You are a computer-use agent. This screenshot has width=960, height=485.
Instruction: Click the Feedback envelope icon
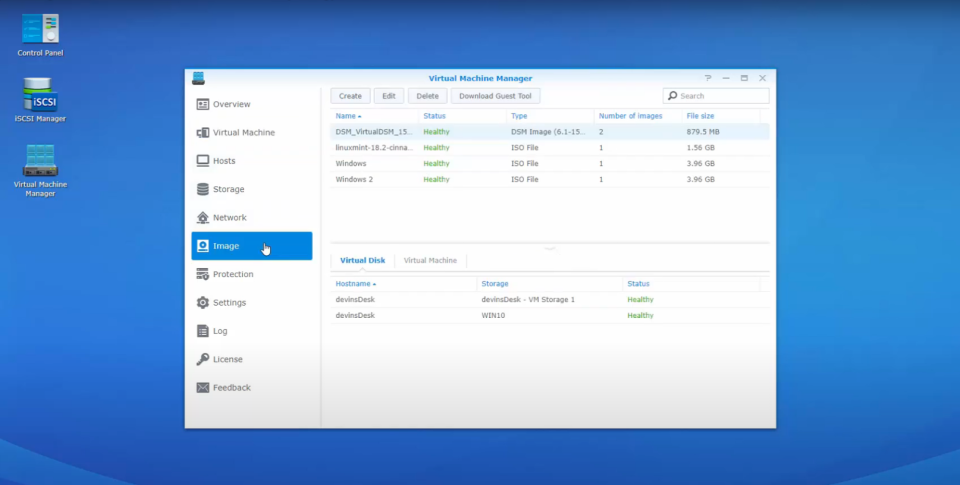tap(203, 388)
